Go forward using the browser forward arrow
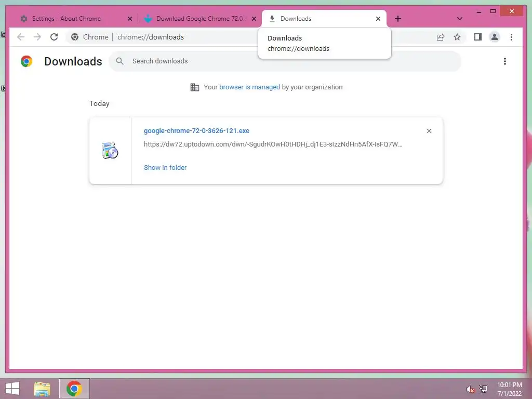Viewport: 532px width, 399px height. (x=37, y=37)
